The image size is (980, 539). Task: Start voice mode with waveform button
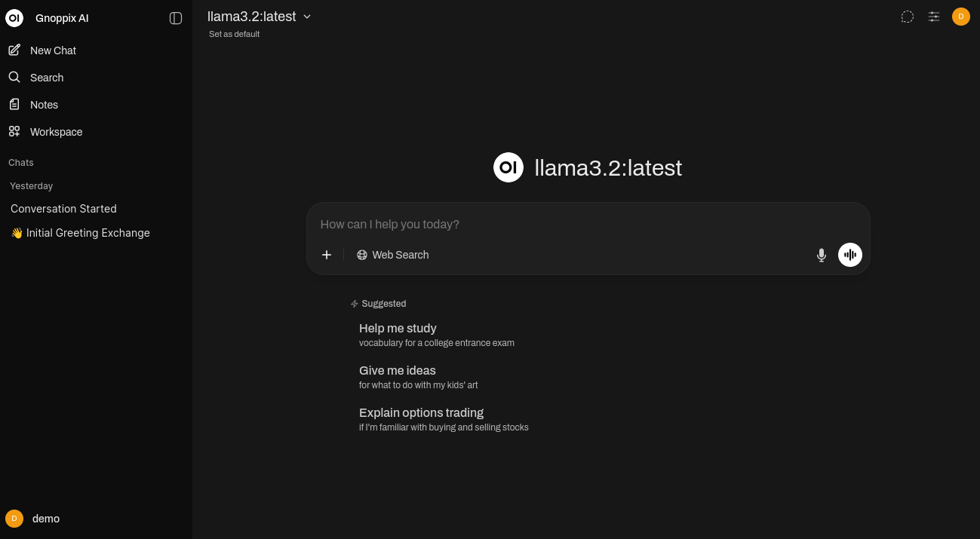coord(850,255)
